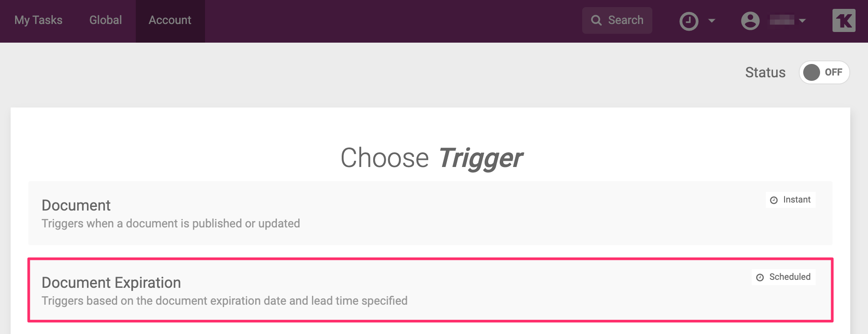Open the Account tab
This screenshot has height=334, width=868.
[x=170, y=20]
